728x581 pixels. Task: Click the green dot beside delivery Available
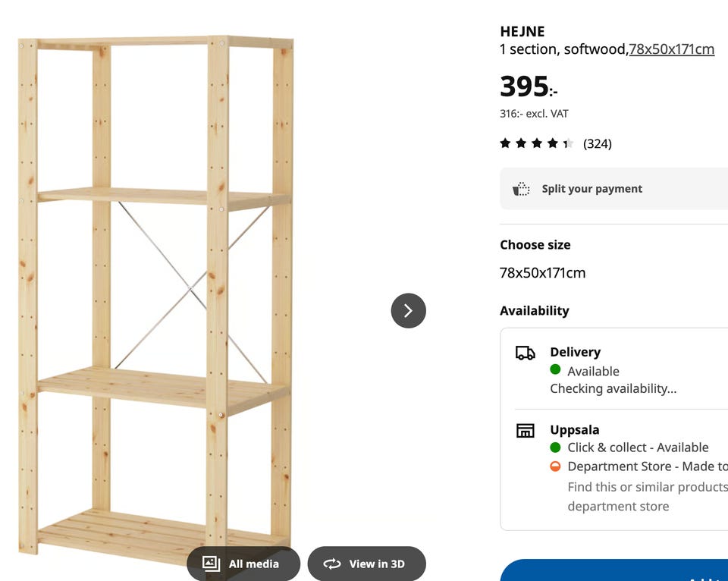pos(555,370)
